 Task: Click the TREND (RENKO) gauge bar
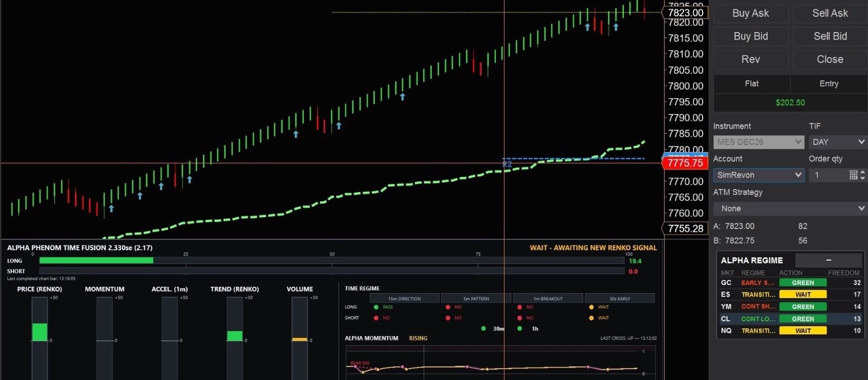coord(234,338)
